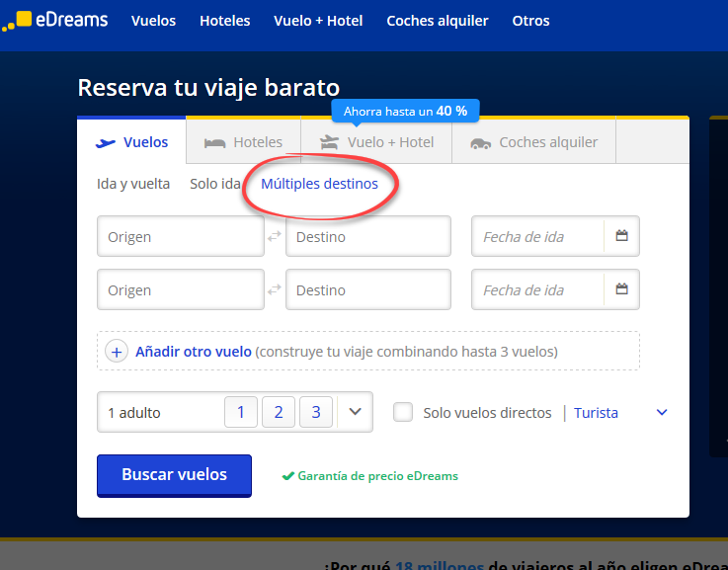Open calendar icon for first flight date
This screenshot has width=728, height=570.
point(621,236)
